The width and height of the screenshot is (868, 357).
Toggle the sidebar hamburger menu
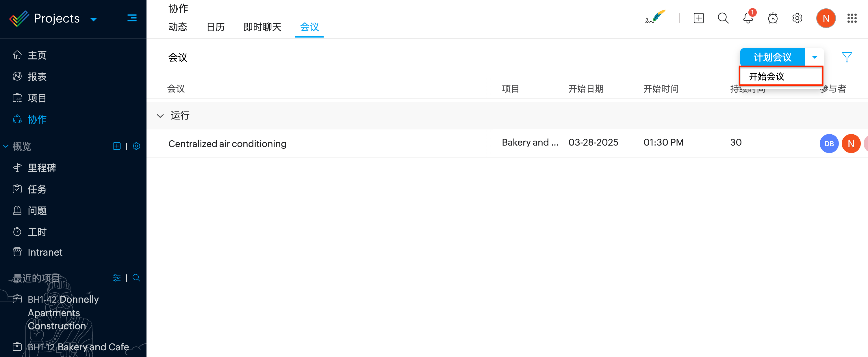point(132,18)
